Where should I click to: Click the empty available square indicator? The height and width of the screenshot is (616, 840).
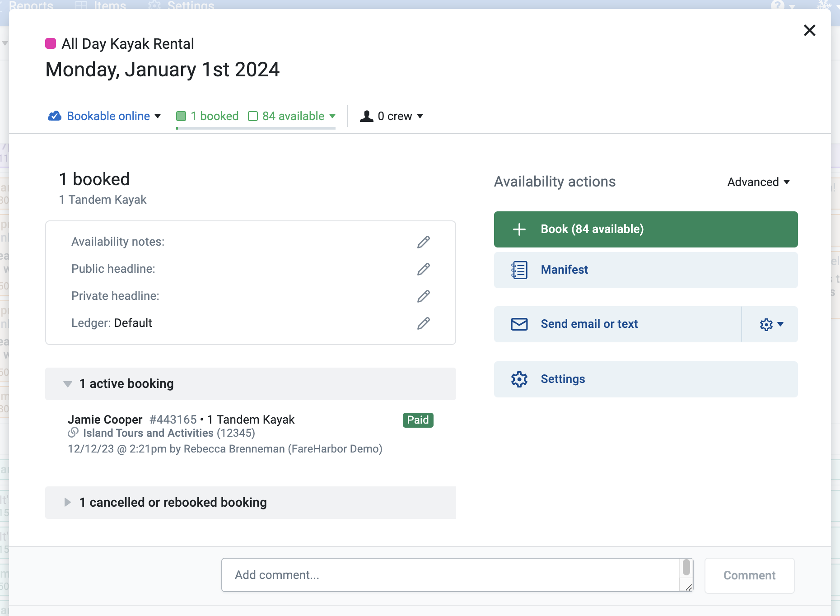253,116
